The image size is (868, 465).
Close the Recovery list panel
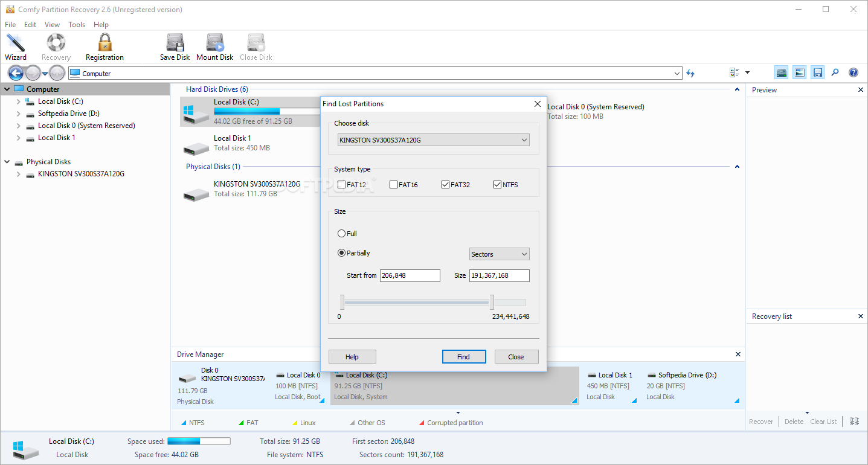tap(861, 316)
